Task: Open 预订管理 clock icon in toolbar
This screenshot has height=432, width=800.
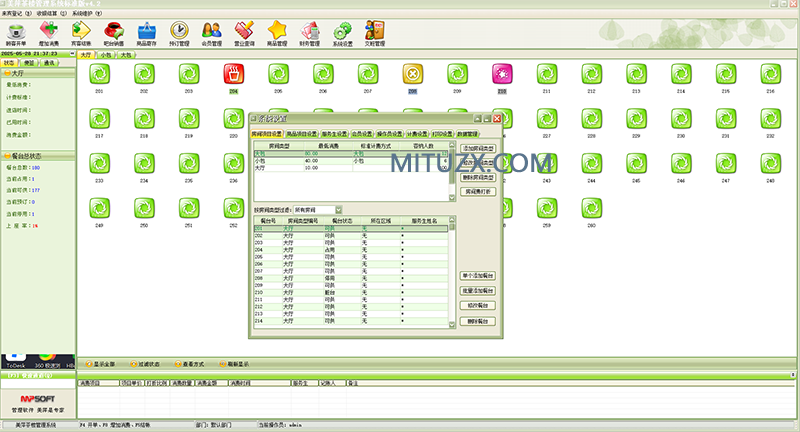Action: tap(180, 32)
